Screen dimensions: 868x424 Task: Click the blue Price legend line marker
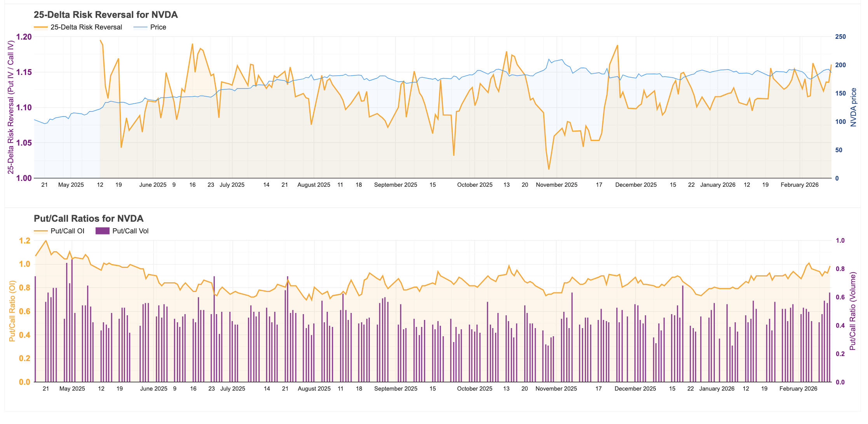(140, 27)
